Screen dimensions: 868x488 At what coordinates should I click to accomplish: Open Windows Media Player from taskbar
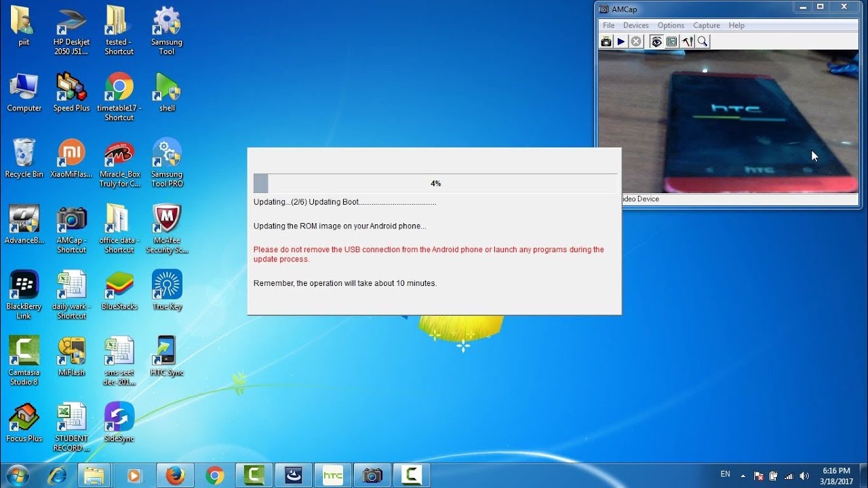point(134,476)
